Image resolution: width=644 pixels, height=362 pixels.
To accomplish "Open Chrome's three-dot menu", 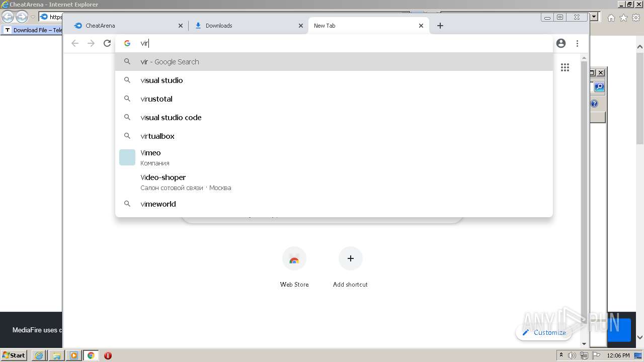I will coord(578,43).
